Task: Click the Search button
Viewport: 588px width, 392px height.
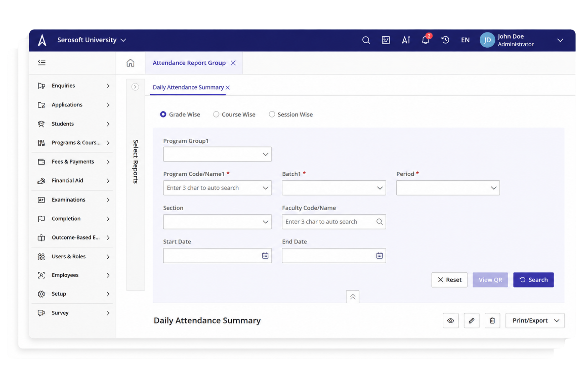Action: [x=533, y=280]
